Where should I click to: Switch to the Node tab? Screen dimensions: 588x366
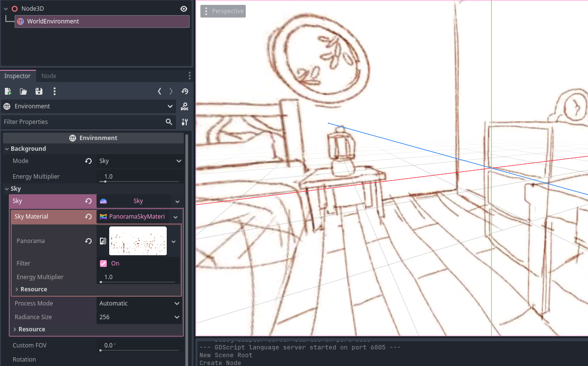[x=49, y=76]
